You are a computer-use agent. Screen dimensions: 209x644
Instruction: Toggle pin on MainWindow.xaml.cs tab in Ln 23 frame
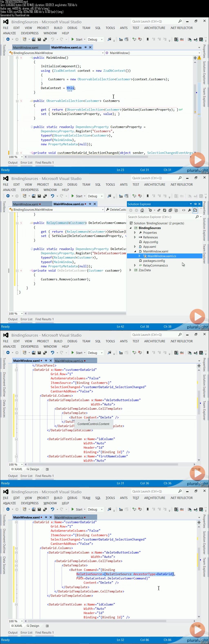click(x=85, y=47)
